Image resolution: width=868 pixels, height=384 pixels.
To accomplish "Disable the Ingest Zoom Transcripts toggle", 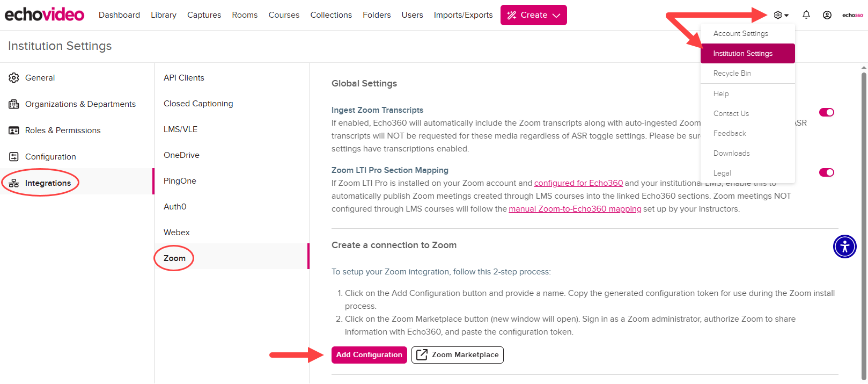I will 827,112.
